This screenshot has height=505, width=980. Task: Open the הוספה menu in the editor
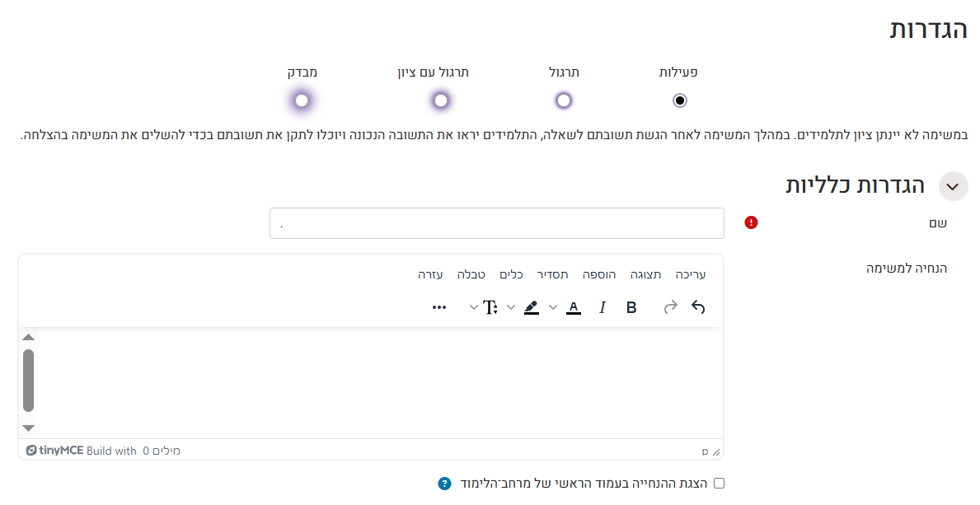(x=599, y=274)
